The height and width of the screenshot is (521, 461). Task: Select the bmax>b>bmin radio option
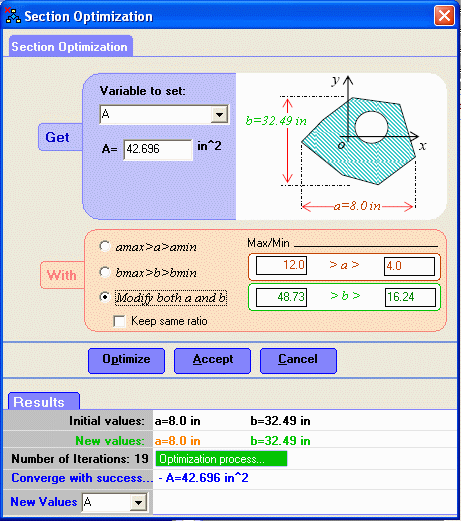[105, 272]
